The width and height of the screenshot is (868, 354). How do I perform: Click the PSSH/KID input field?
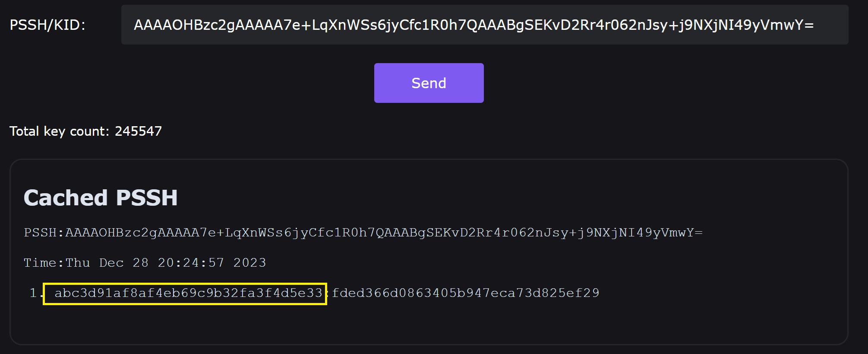point(484,25)
